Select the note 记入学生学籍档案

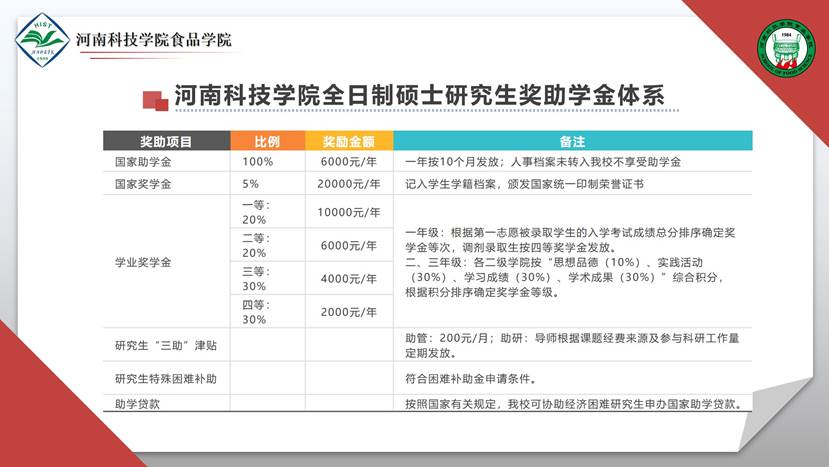[x=451, y=184]
